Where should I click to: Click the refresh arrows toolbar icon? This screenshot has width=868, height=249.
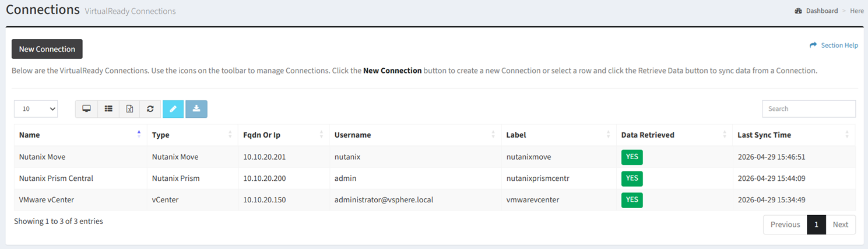tap(150, 109)
